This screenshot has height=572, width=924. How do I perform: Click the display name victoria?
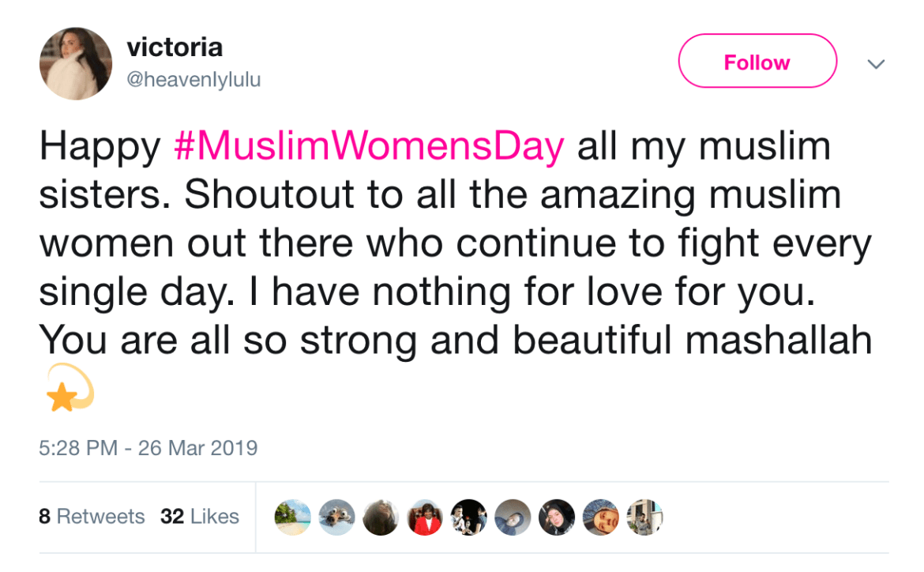tap(175, 48)
